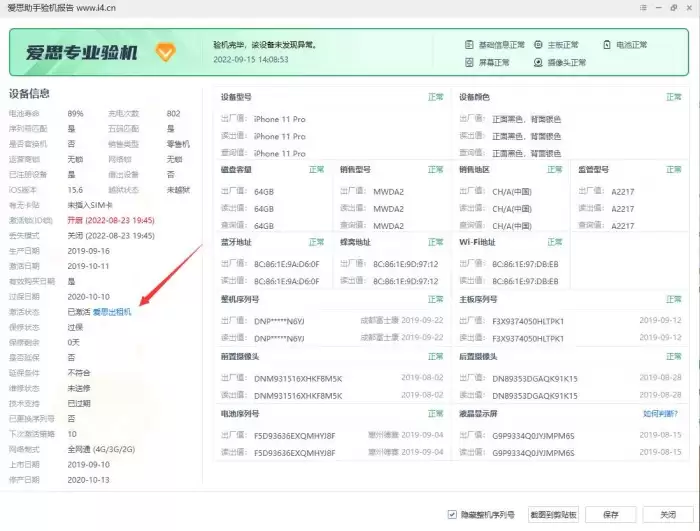Click the red 开启 (2022-08-23 19:45) value
This screenshot has width=700, height=531.
(111, 221)
